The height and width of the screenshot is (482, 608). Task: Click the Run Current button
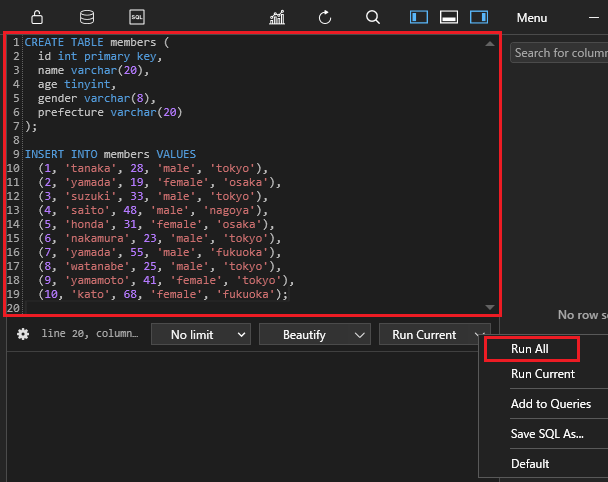point(424,334)
